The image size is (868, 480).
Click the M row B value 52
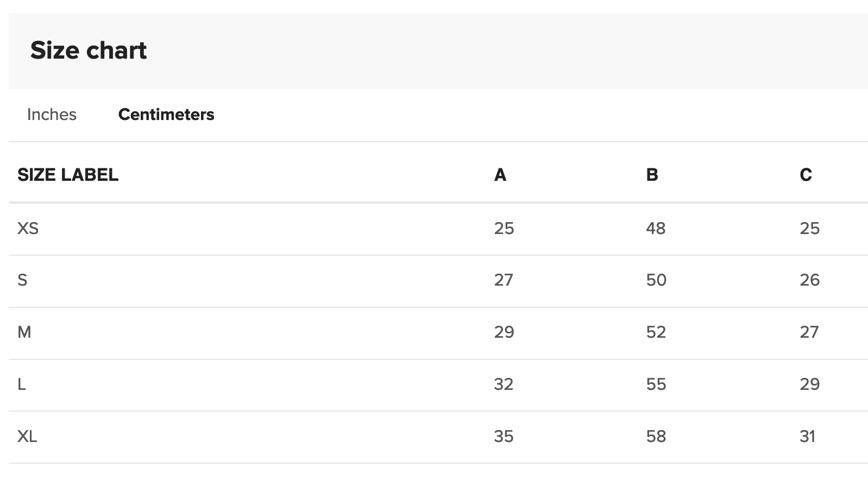[656, 332]
